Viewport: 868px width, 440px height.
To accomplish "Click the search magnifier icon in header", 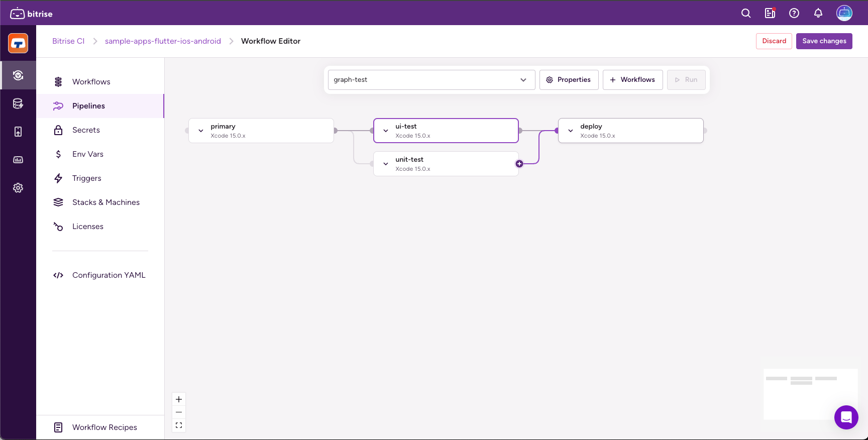I will pos(746,14).
